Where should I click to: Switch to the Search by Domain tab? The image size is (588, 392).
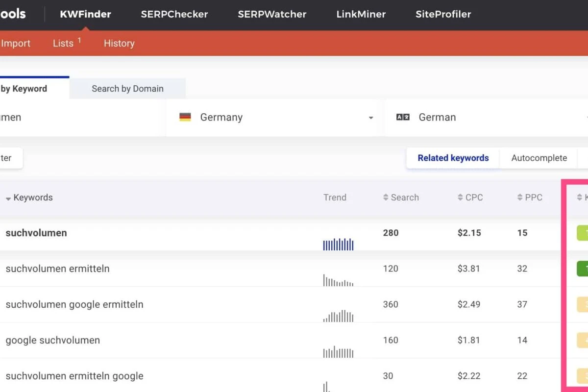pyautogui.click(x=127, y=88)
